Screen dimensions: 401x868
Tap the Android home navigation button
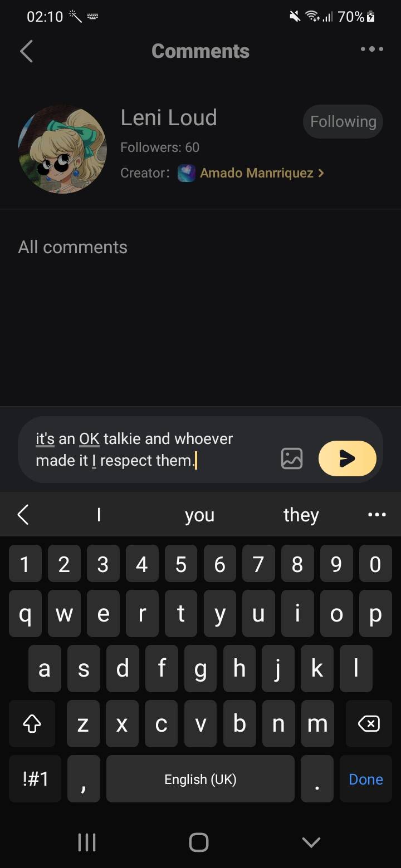(x=199, y=842)
